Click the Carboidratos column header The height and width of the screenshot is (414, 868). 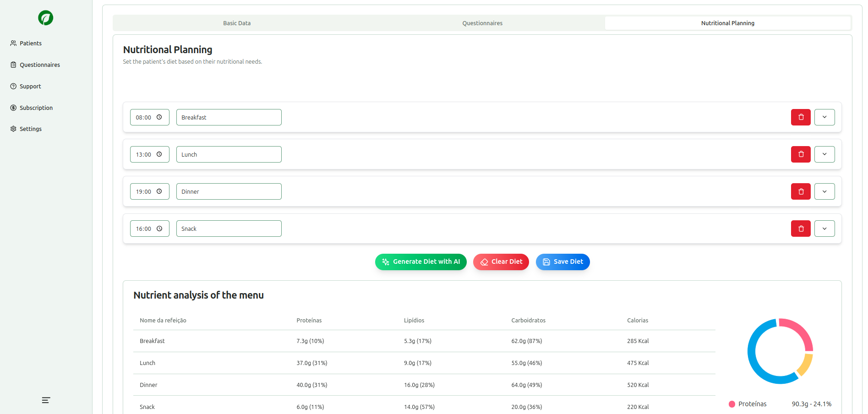coord(529,321)
